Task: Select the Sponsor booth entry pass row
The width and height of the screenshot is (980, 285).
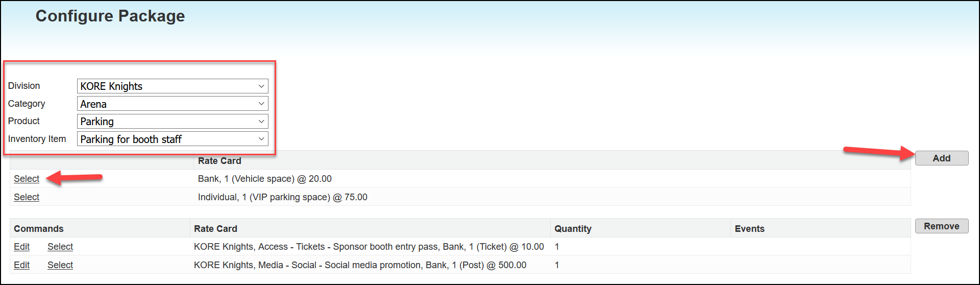Action: click(x=60, y=247)
